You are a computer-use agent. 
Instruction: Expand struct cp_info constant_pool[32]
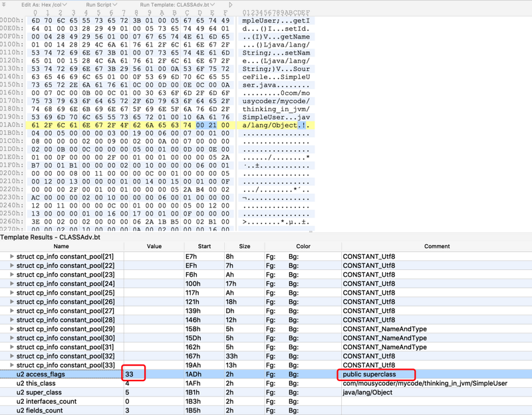click(x=12, y=356)
